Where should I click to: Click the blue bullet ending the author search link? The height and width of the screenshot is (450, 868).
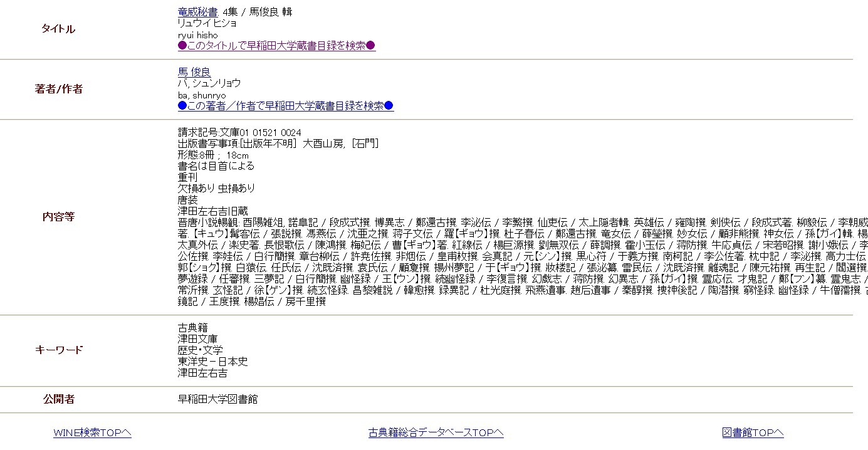point(389,106)
